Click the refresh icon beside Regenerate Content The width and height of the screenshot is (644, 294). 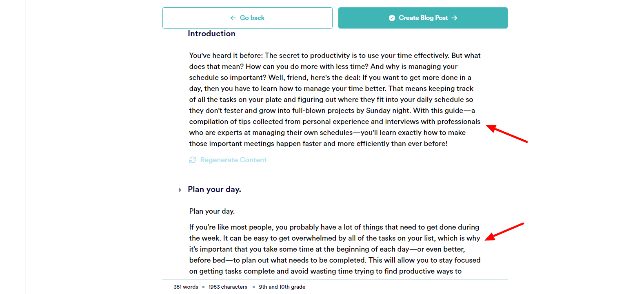193,160
